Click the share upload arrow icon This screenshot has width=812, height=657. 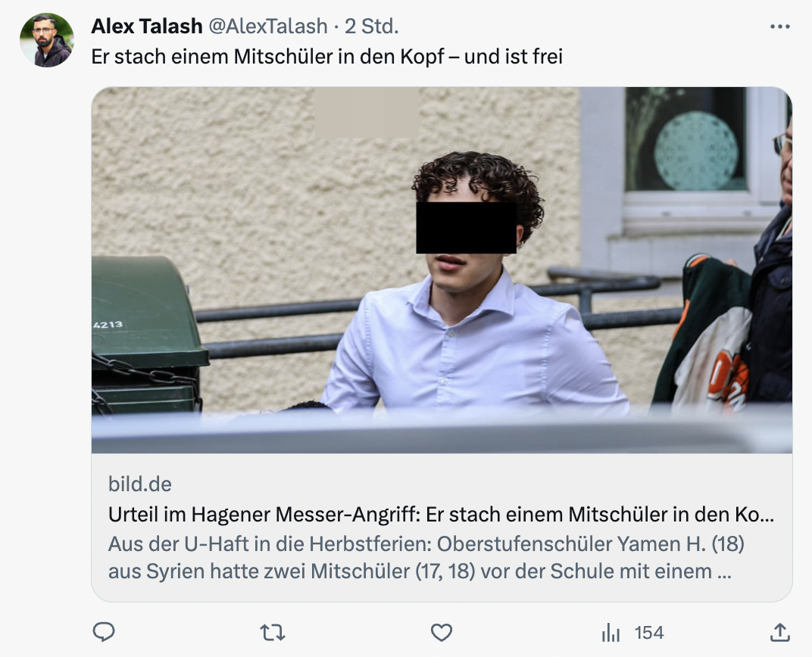pyautogui.click(x=780, y=632)
